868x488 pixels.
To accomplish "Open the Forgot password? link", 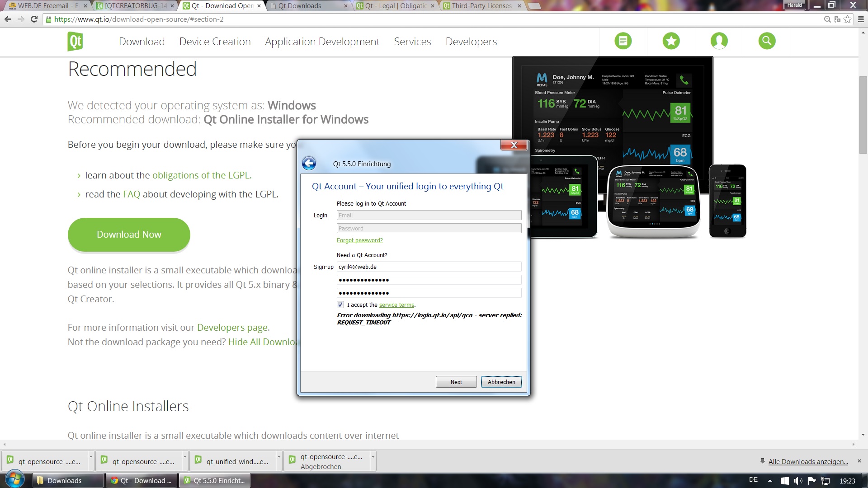I will pos(360,240).
